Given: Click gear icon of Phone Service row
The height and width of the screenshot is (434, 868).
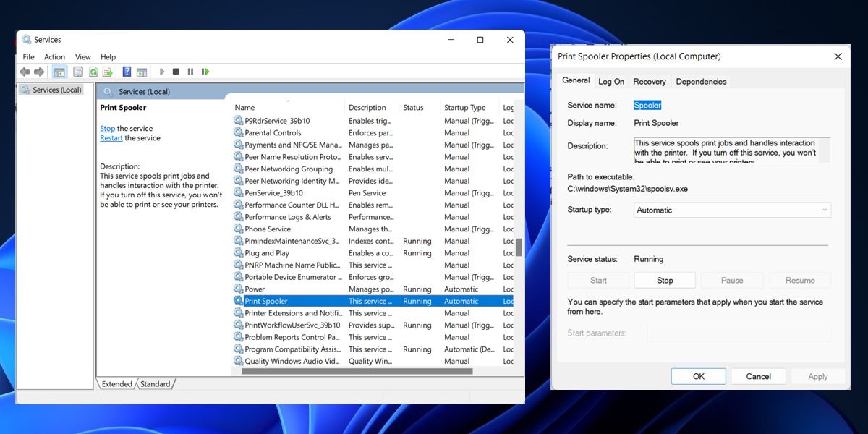Looking at the screenshot, I should point(239,229).
